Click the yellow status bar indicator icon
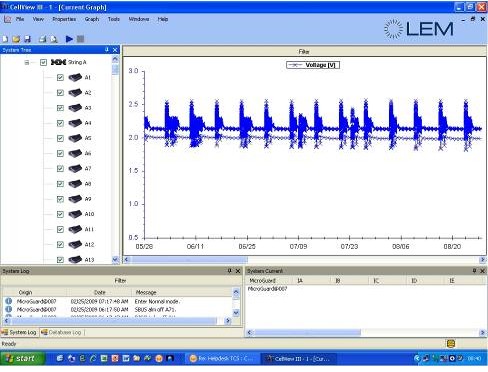Viewport: 488px width, 372px height. (x=451, y=344)
